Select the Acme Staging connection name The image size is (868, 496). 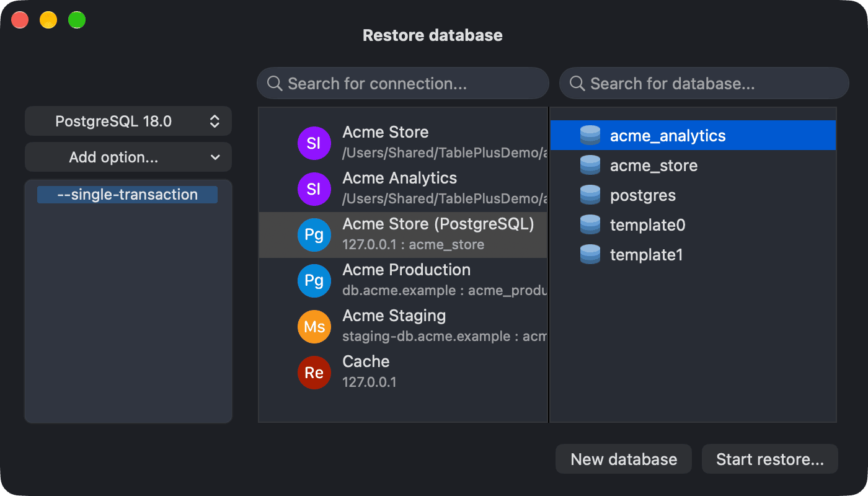(x=394, y=316)
